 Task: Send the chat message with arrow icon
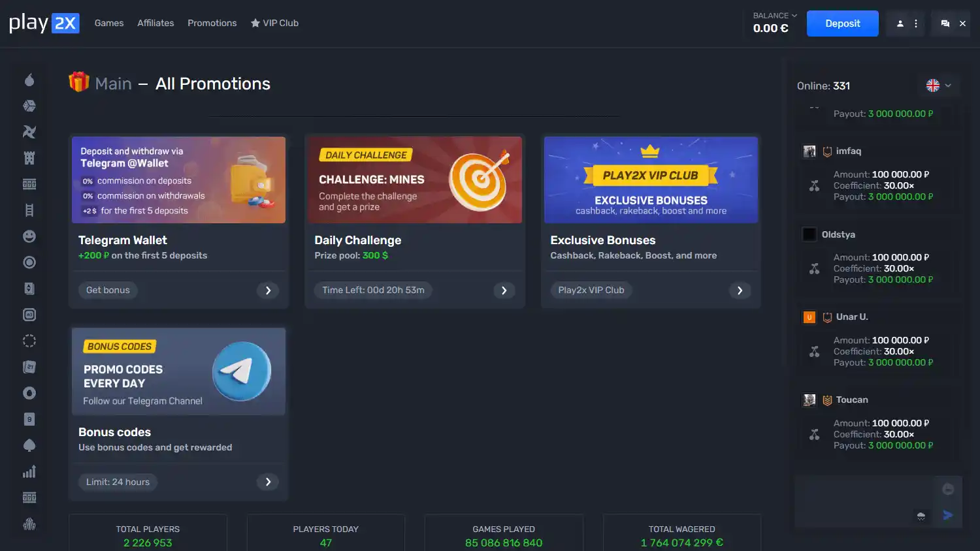click(x=948, y=515)
